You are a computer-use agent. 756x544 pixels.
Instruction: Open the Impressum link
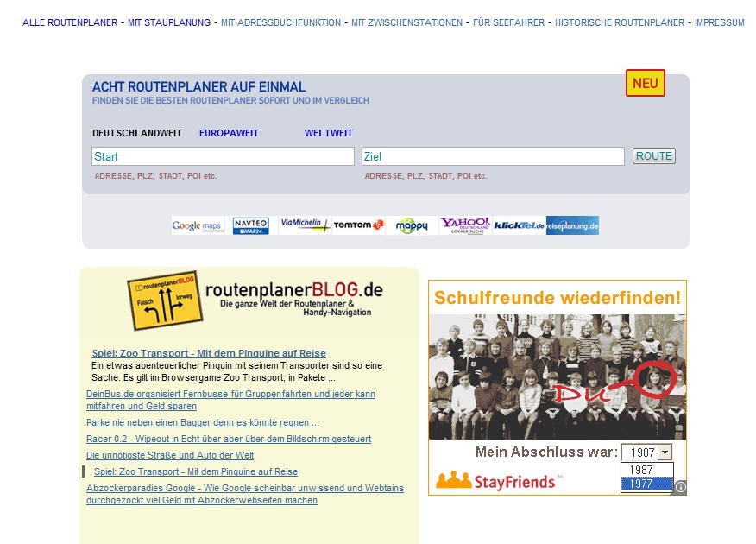click(720, 22)
